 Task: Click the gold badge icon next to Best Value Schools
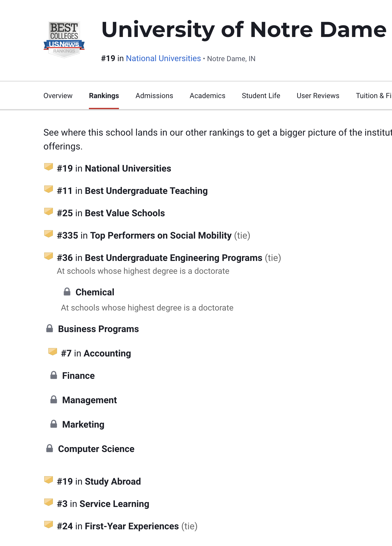[x=49, y=212]
